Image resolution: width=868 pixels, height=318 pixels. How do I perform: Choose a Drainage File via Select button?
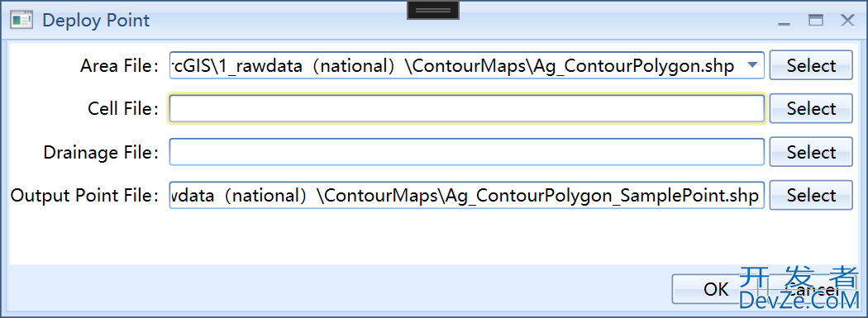[x=811, y=151]
